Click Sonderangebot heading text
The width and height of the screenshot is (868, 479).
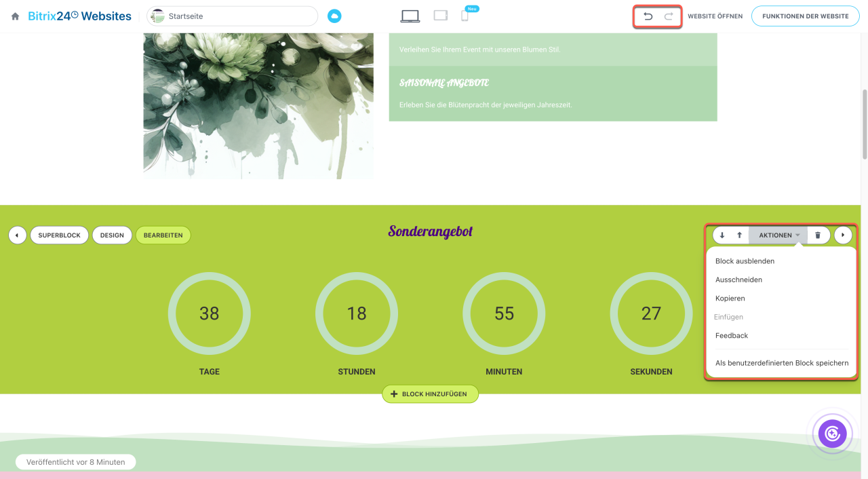[430, 232]
